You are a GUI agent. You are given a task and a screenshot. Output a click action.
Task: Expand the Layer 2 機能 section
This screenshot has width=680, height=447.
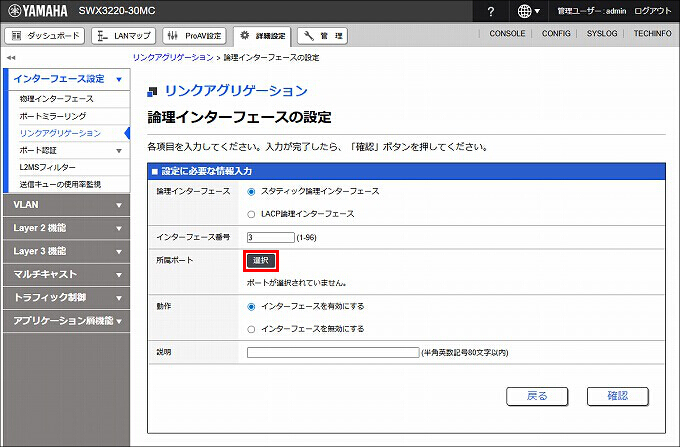point(66,228)
